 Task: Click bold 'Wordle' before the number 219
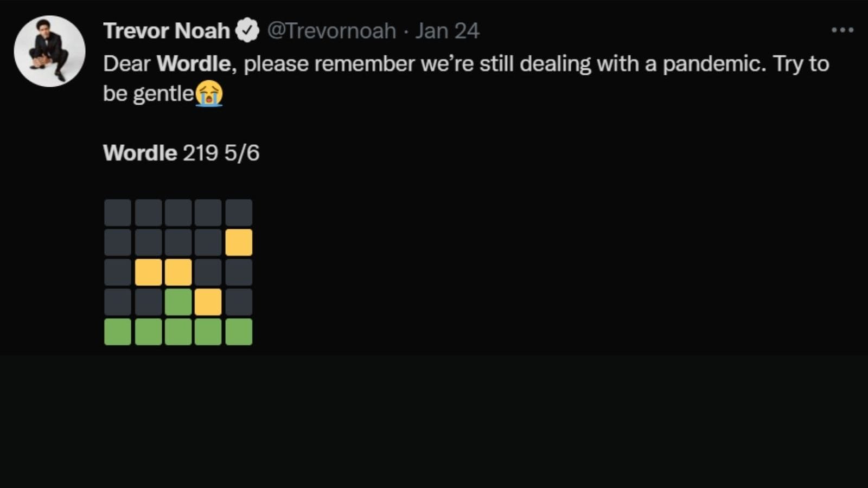point(140,153)
